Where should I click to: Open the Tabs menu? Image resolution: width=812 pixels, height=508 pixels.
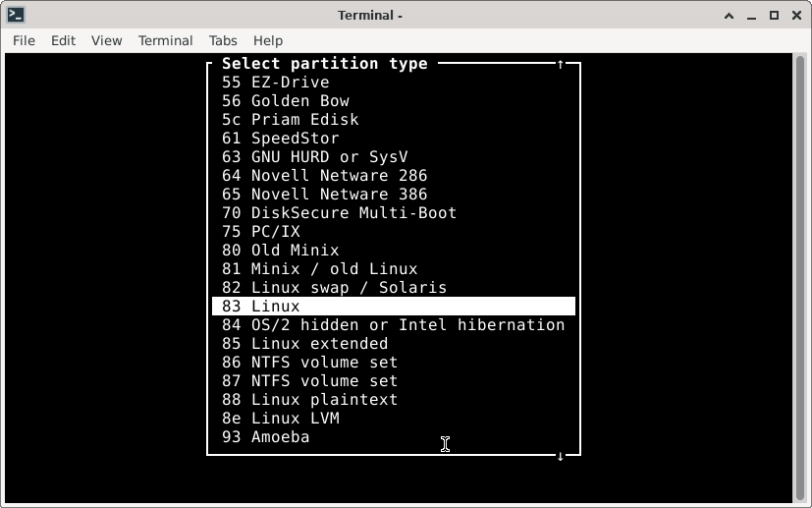(223, 40)
